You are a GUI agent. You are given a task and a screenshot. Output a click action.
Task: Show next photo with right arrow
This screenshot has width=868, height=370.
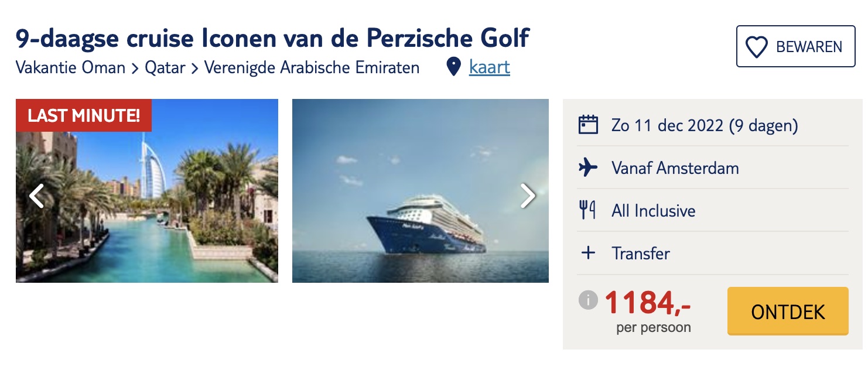(x=528, y=196)
